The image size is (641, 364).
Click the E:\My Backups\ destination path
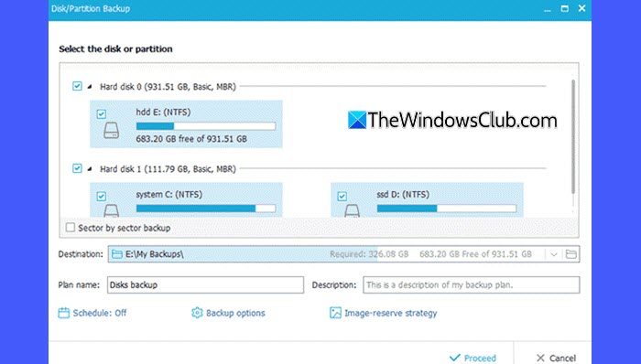tap(155, 254)
